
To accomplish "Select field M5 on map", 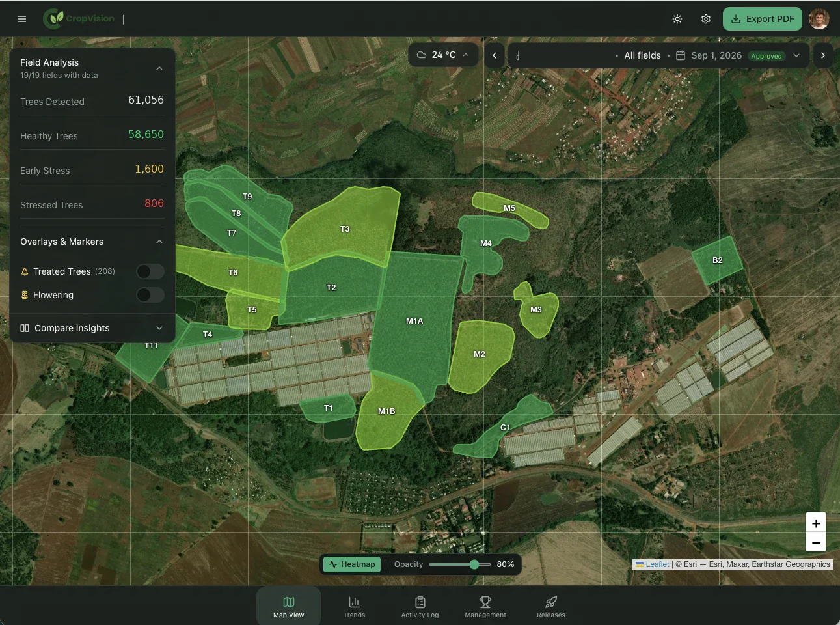I will [x=509, y=208].
